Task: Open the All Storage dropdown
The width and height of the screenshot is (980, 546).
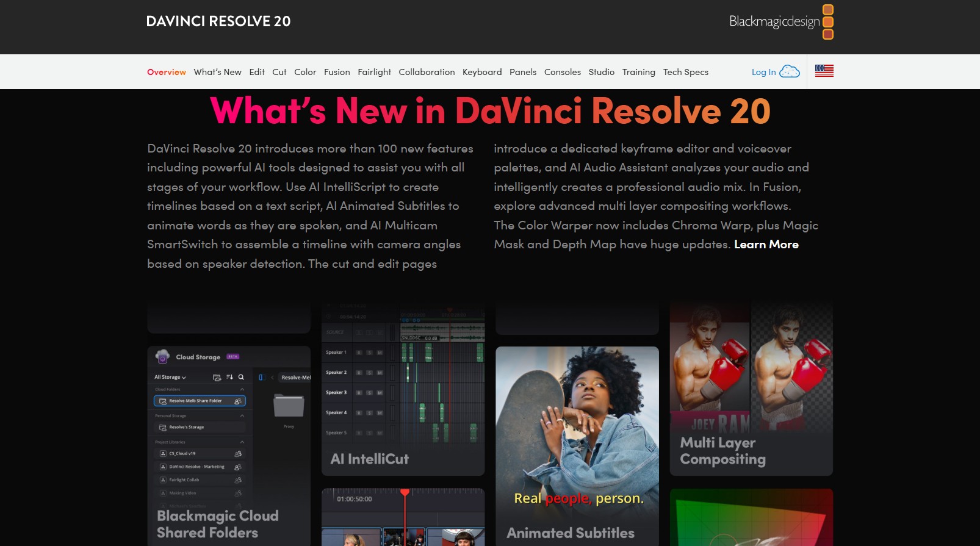Action: (170, 377)
